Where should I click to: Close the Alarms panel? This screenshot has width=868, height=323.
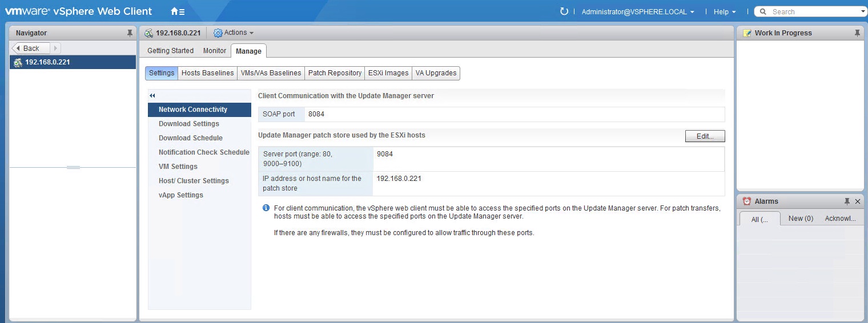(857, 201)
